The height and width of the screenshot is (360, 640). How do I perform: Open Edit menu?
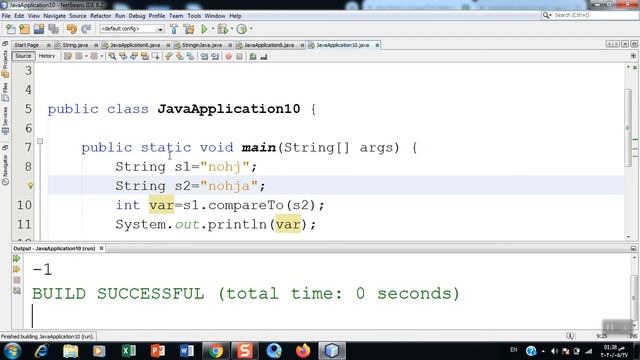click(x=19, y=16)
